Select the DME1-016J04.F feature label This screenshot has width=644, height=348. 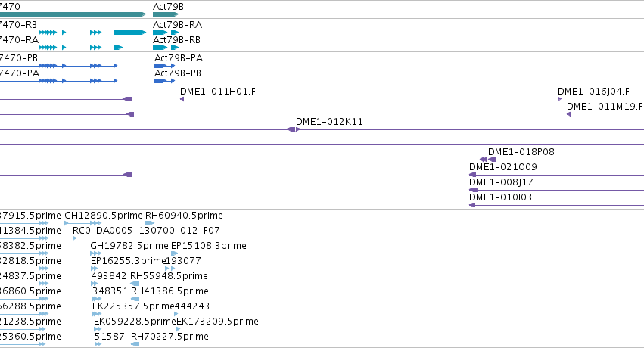[593, 91]
